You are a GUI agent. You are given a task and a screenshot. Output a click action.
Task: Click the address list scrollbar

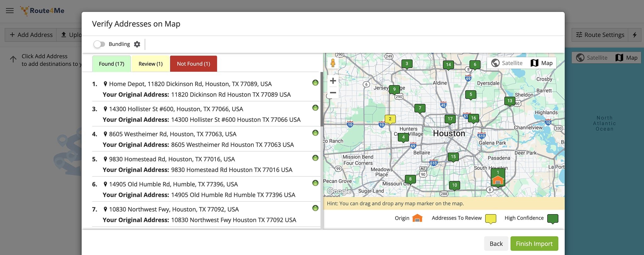point(322,99)
